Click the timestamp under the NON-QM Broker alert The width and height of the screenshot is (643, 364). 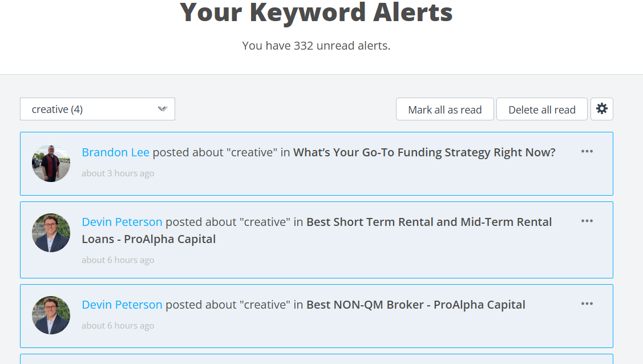click(118, 326)
